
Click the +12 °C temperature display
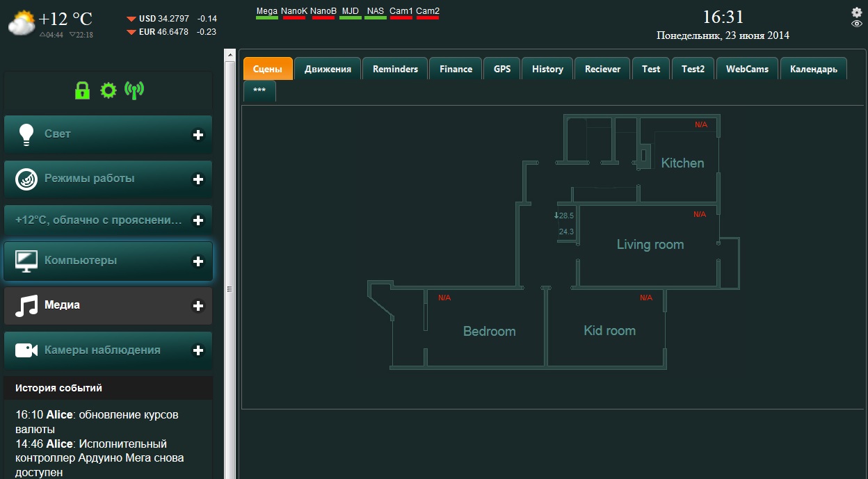pyautogui.click(x=65, y=19)
